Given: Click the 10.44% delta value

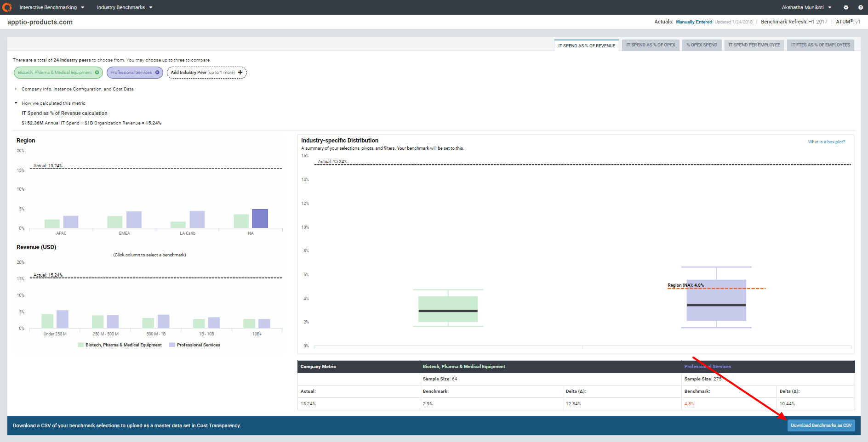Looking at the screenshot, I should [787, 404].
